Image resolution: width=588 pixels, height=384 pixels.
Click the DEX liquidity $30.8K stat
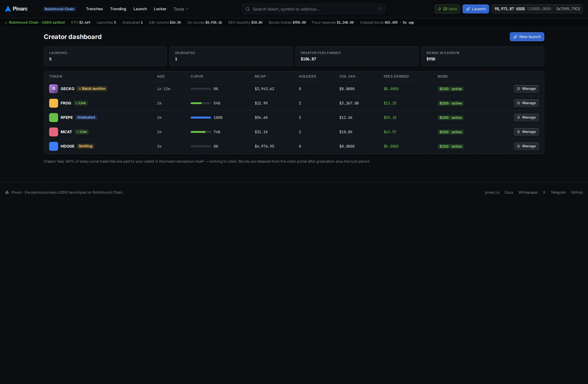coord(245,23)
